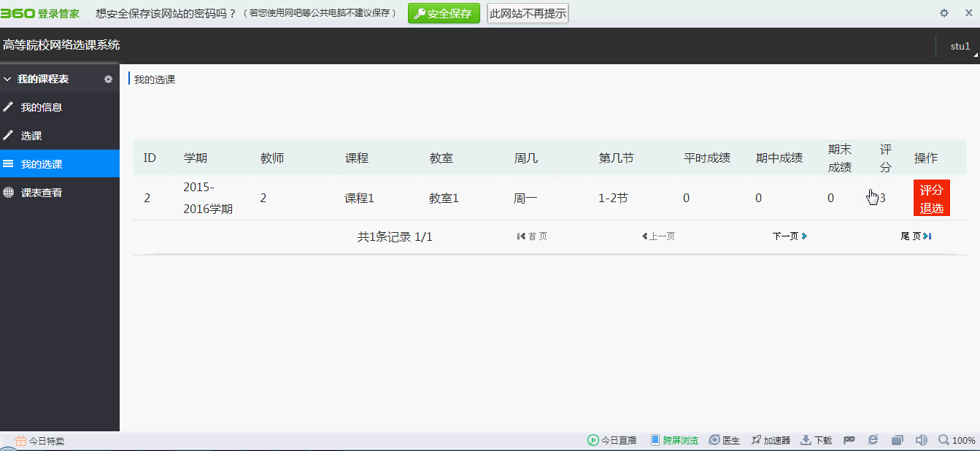Click the 周几 column header
This screenshot has height=451, width=980.
(526, 158)
